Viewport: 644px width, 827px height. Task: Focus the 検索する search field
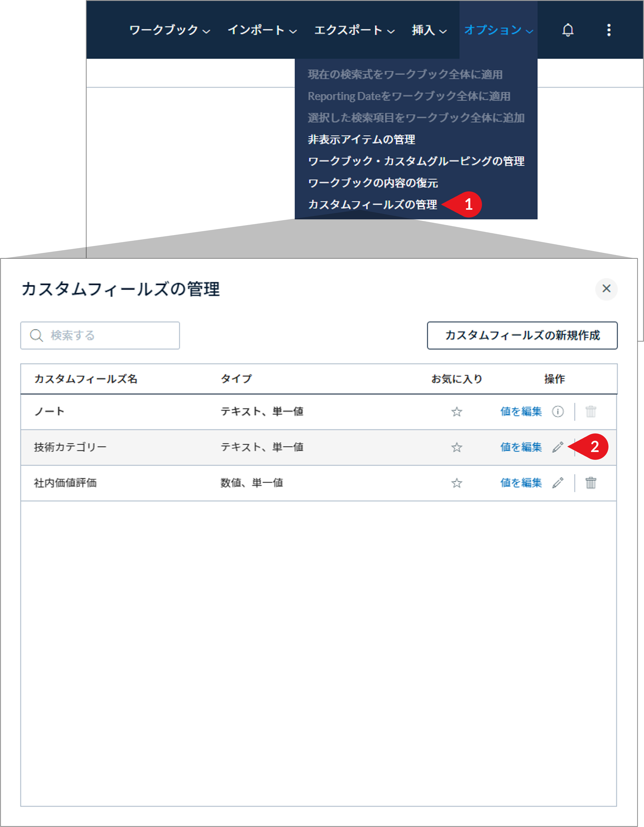click(x=100, y=336)
